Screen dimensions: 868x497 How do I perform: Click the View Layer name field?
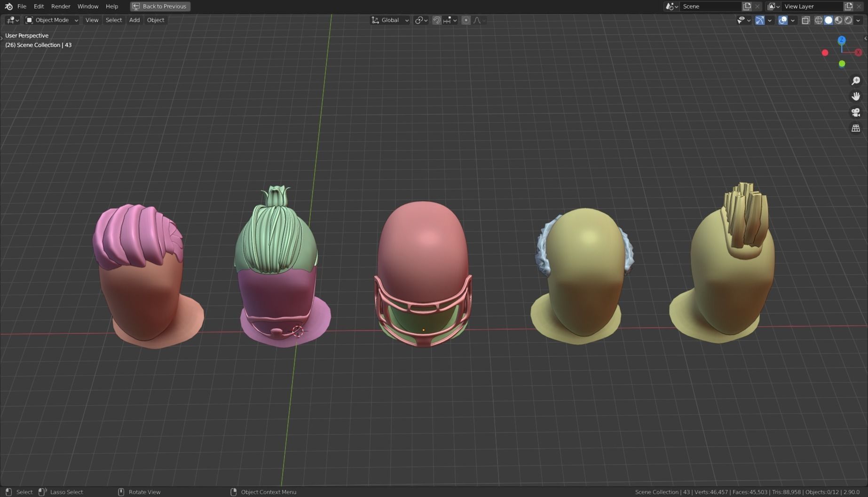[x=812, y=6]
